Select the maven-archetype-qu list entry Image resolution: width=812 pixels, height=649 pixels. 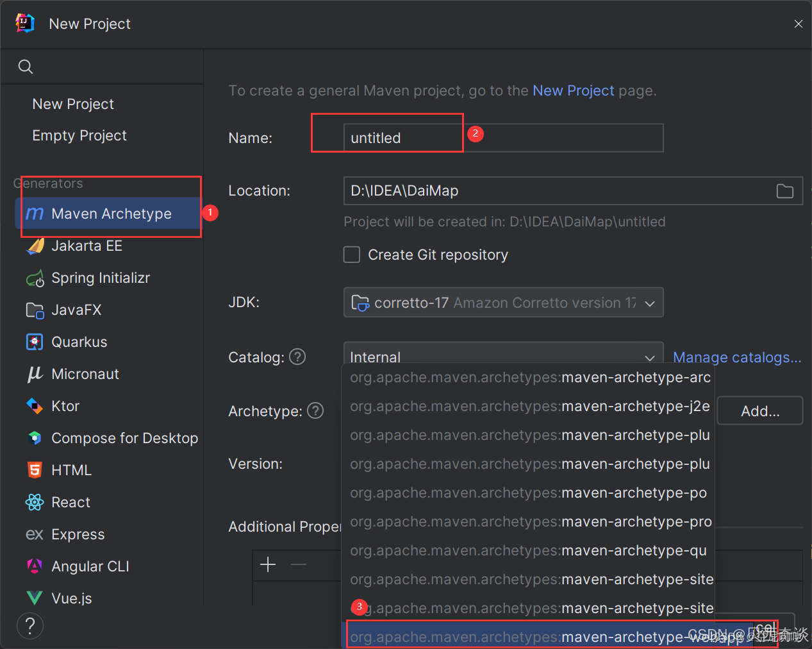tap(528, 550)
